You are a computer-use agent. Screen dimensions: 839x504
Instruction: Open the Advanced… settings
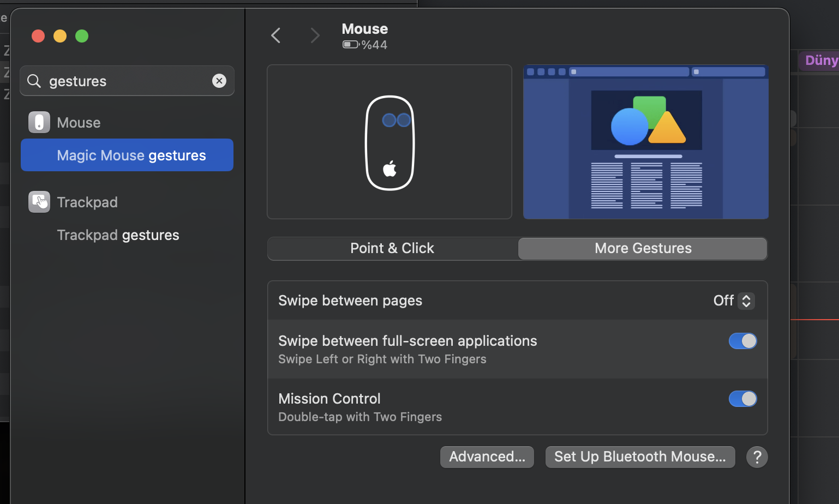tap(487, 457)
